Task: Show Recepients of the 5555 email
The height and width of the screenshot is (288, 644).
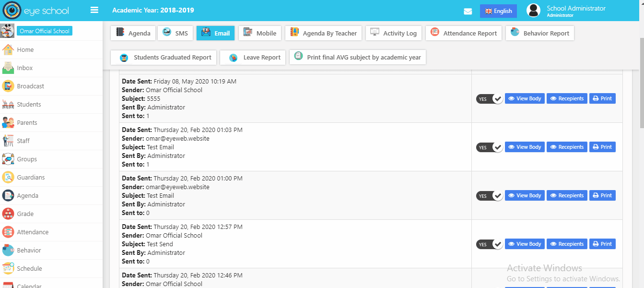Action: (x=567, y=98)
